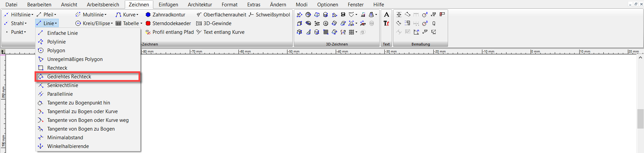The width and height of the screenshot is (644, 153).
Task: Select the blue Zahnradkontur gear icon
Action: (148, 14)
